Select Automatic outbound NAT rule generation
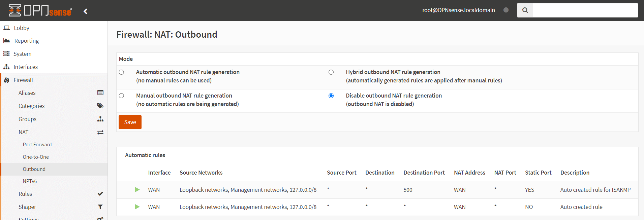 [x=121, y=72]
